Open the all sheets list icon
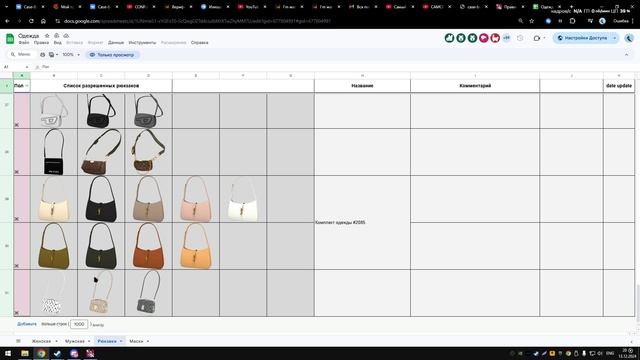 click(x=18, y=341)
